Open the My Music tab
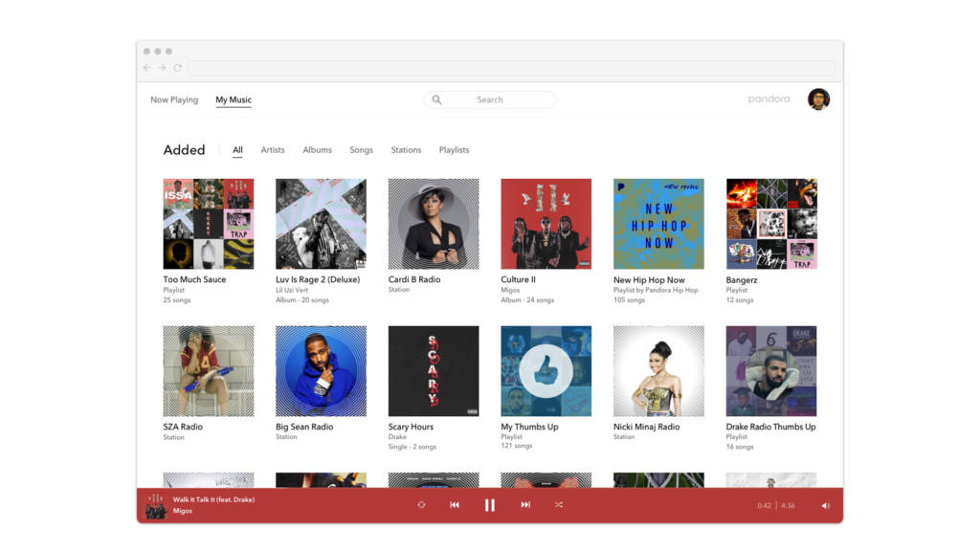The width and height of the screenshot is (980, 551). (x=234, y=99)
